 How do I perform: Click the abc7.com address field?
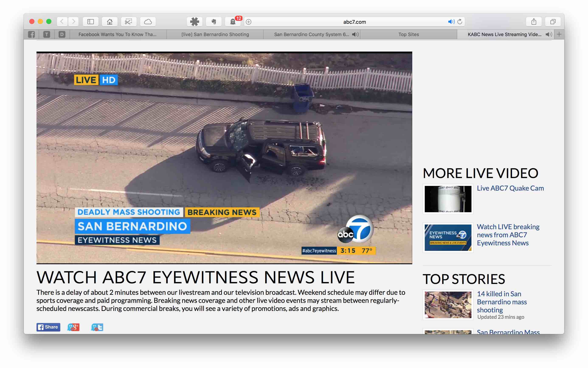click(354, 22)
